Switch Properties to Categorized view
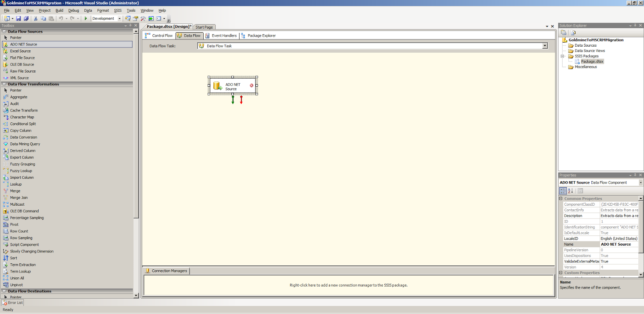Screen dimensions: 644x314 point(563,191)
